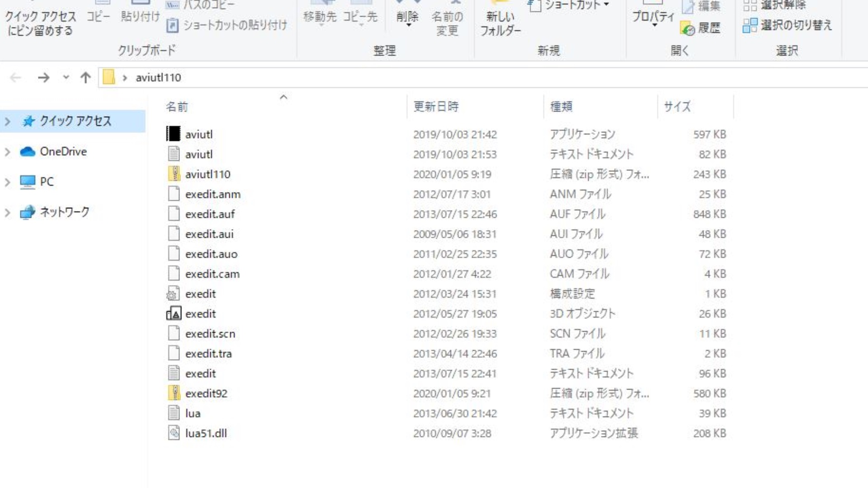Expand the OneDrive tree item
The width and height of the screenshot is (868, 488).
point(7,151)
